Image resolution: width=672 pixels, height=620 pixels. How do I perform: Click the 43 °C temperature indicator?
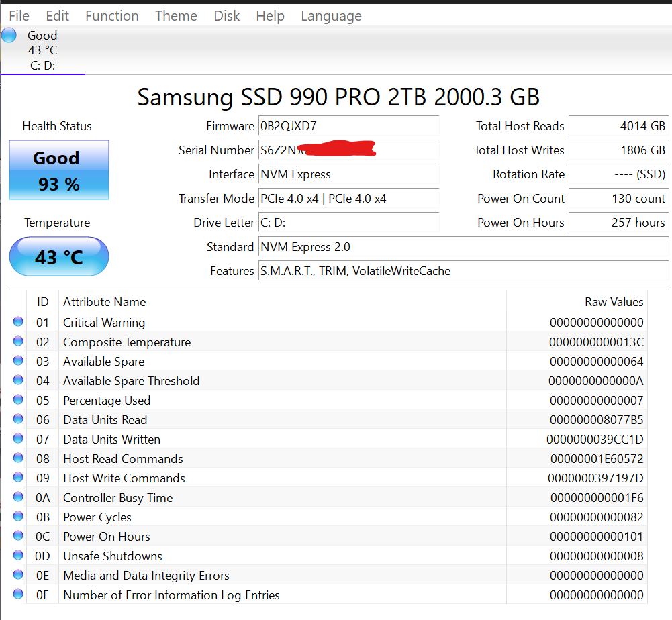click(58, 256)
